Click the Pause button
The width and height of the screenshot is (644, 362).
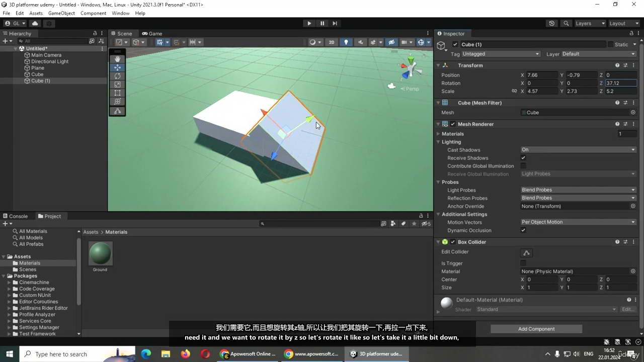(x=322, y=23)
